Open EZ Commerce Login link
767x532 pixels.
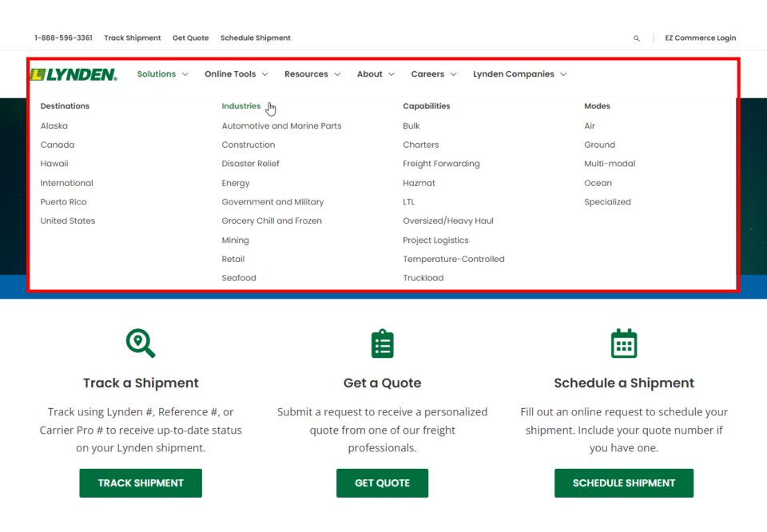700,38
